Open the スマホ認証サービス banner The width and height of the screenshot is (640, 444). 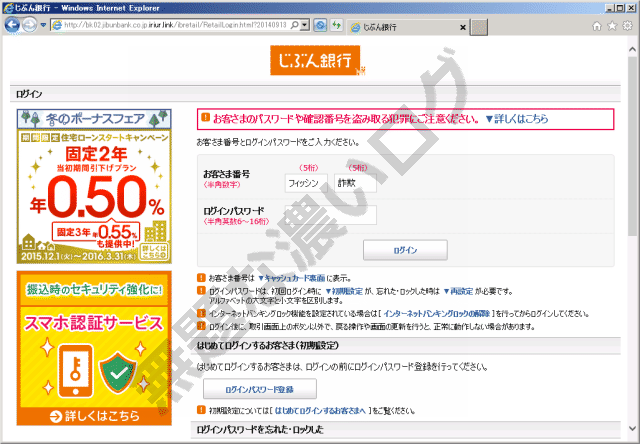[94, 348]
